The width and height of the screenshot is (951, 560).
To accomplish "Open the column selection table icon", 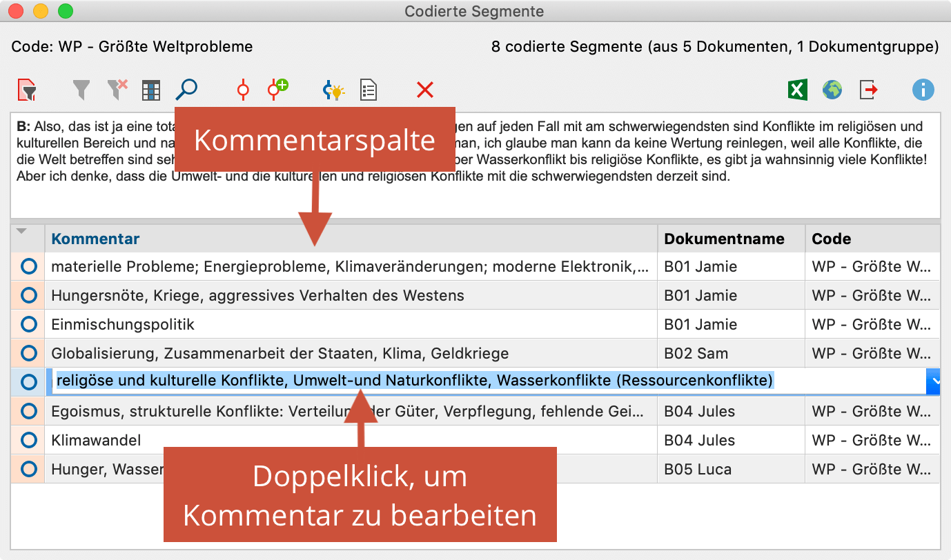I will point(151,90).
